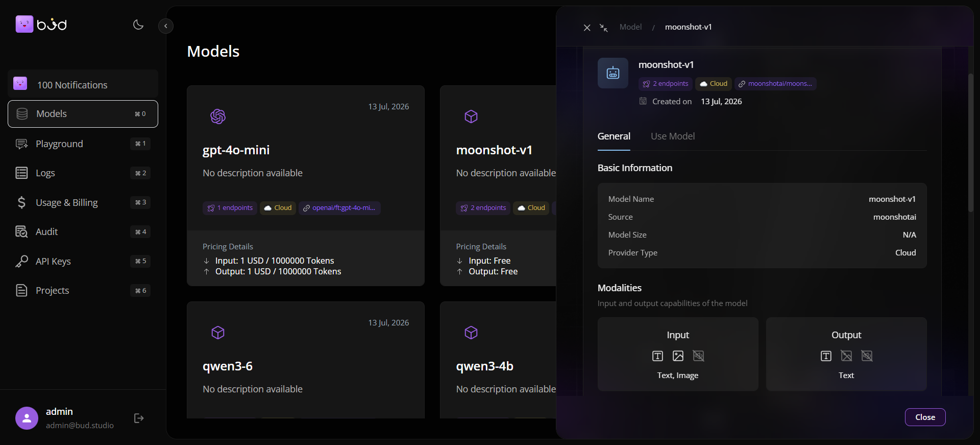Open the 100 Notifications item
This screenshot has width=980, height=445.
tap(83, 84)
